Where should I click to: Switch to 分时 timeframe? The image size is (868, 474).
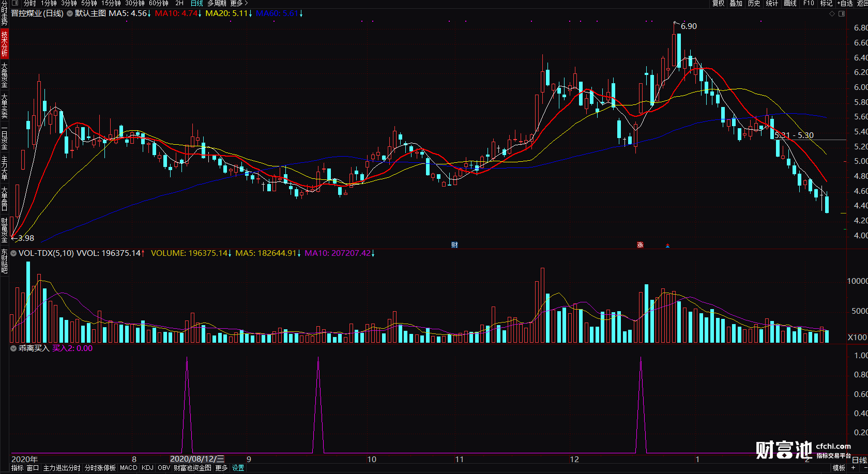[x=29, y=3]
